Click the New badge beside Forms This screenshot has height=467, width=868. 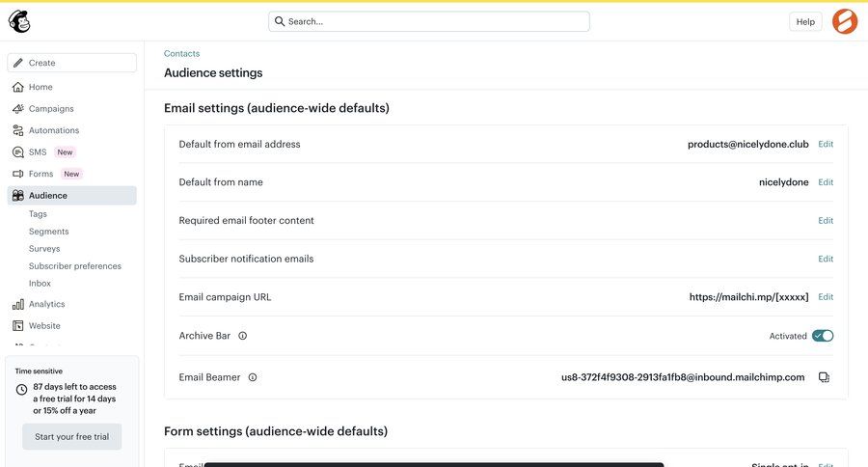point(71,174)
